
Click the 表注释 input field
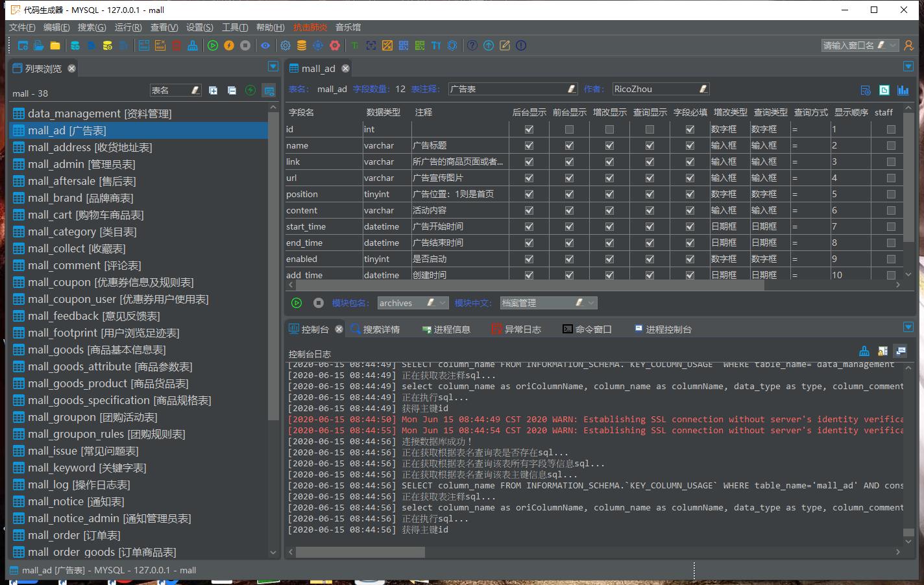(513, 89)
